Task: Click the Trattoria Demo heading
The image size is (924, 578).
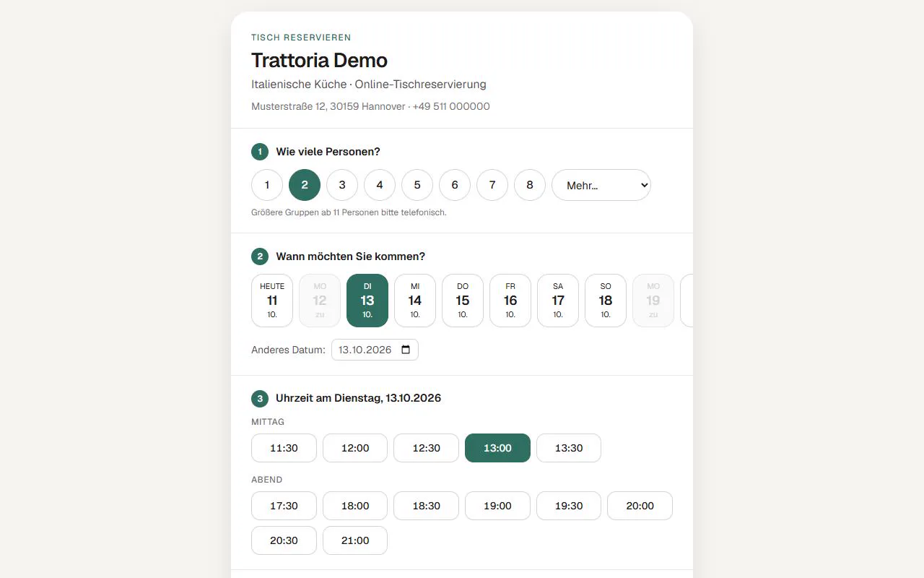Action: [x=319, y=60]
